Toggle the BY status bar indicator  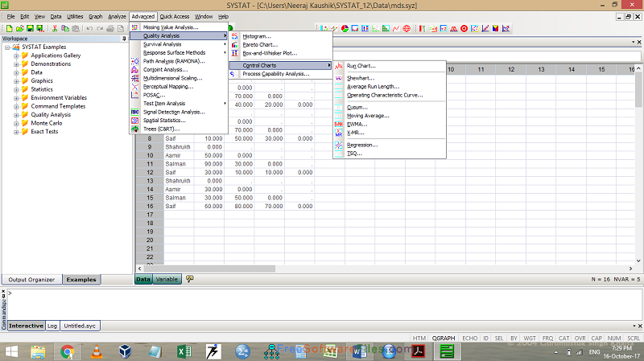[514, 338]
